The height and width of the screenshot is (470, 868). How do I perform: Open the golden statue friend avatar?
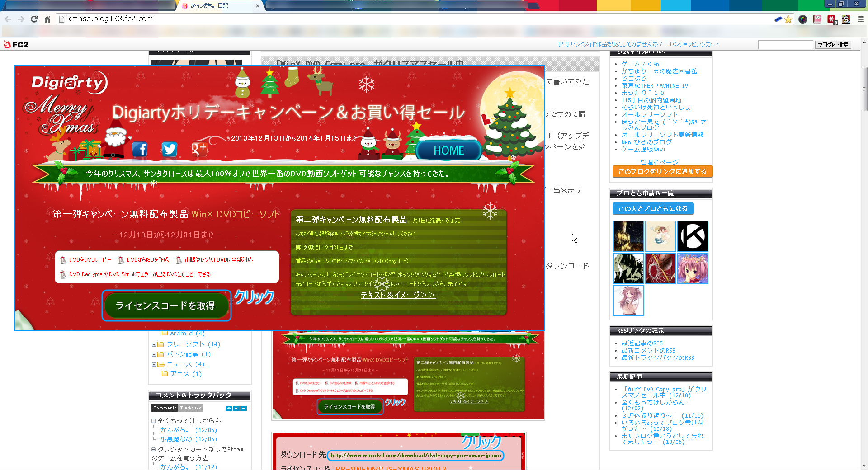(x=628, y=236)
